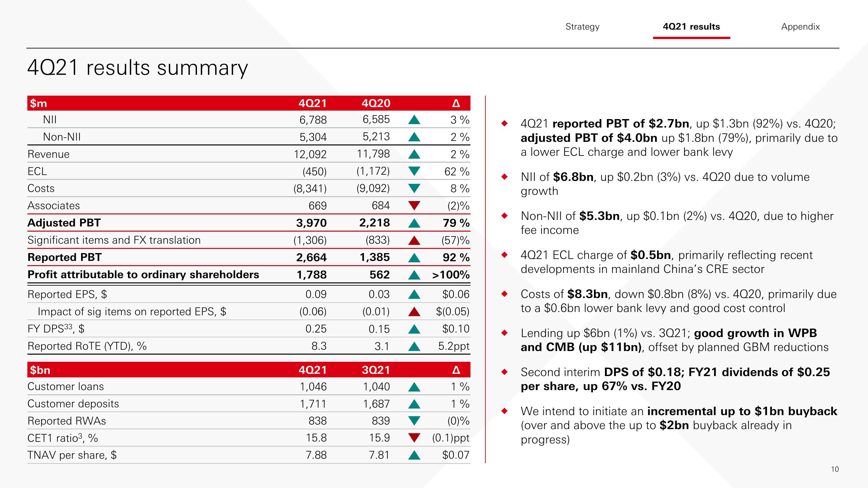Image resolution: width=868 pixels, height=488 pixels.
Task: Select the 4Q21 results tab
Action: (691, 27)
